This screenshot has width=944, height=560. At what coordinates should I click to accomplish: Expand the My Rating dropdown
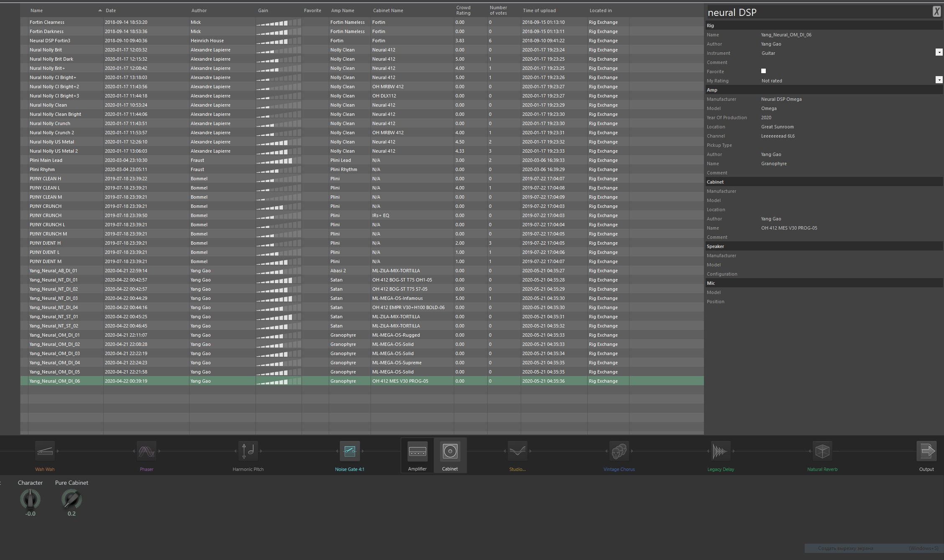pyautogui.click(x=939, y=80)
